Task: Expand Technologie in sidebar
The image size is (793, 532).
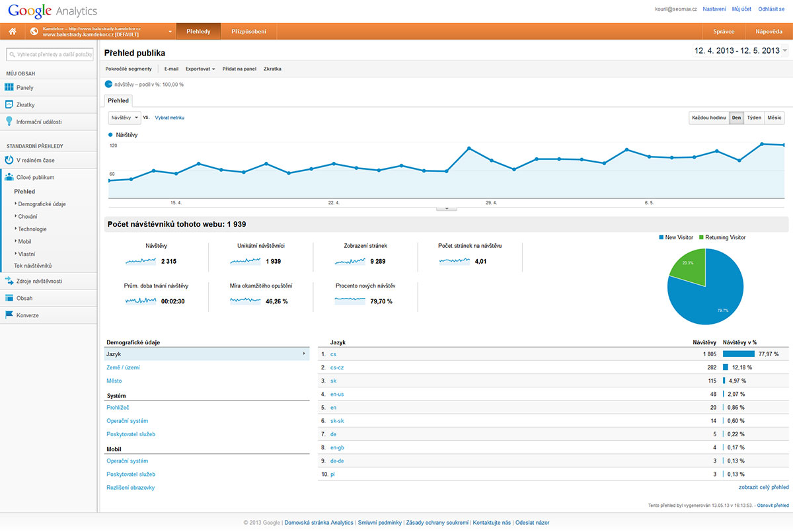Action: tap(31, 229)
